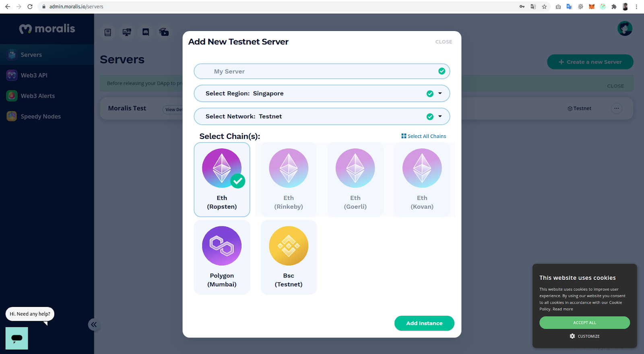Open the chat widget button

(x=17, y=338)
